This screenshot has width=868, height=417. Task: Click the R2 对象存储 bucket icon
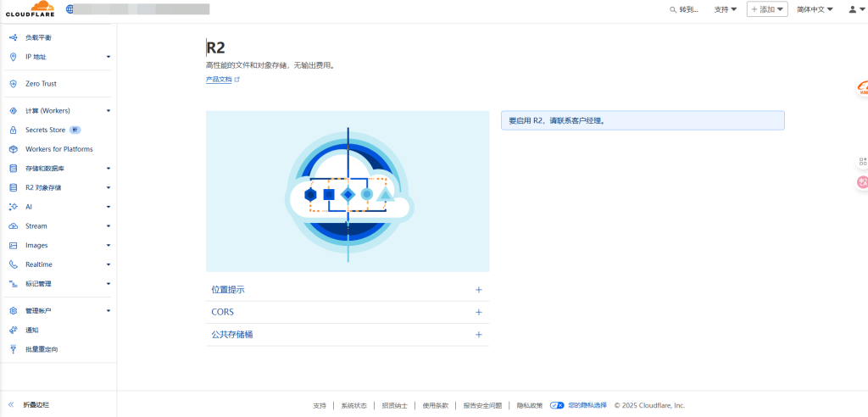(x=14, y=187)
